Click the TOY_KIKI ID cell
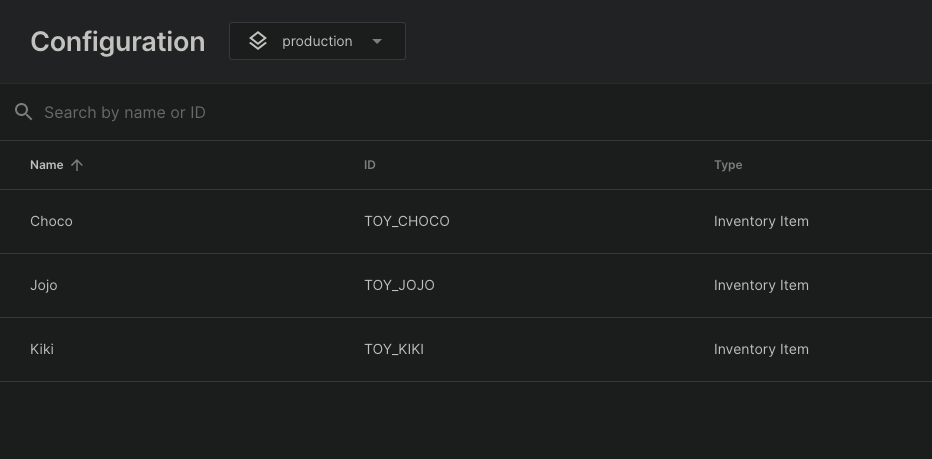 pyautogui.click(x=394, y=349)
